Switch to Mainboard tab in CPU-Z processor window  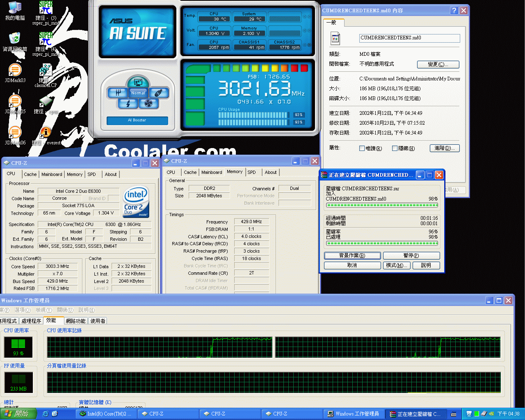point(52,174)
